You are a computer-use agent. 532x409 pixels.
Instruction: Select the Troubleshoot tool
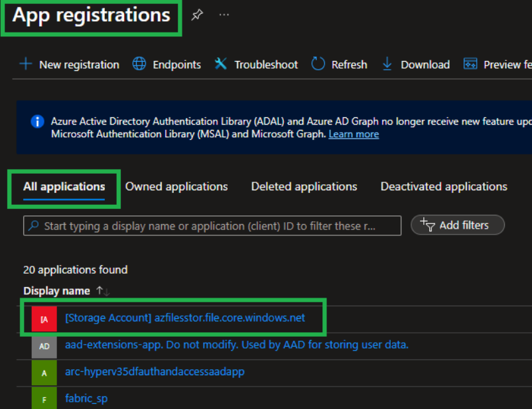[x=256, y=64]
